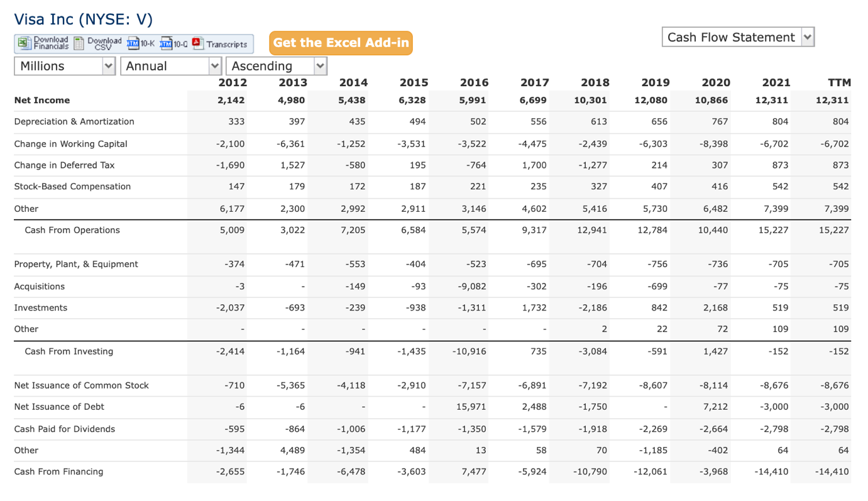Click the Acquisitions row label
The width and height of the screenshot is (868, 501).
pyautogui.click(x=39, y=287)
